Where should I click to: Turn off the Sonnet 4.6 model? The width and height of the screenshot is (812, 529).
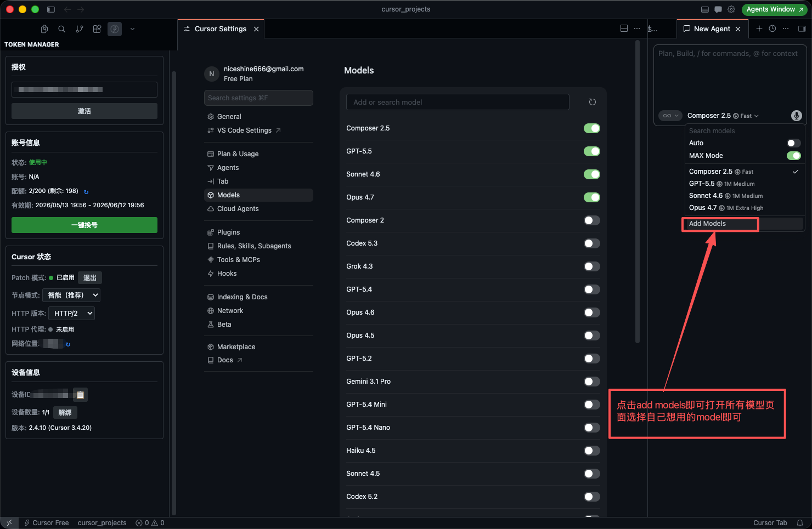pos(592,174)
